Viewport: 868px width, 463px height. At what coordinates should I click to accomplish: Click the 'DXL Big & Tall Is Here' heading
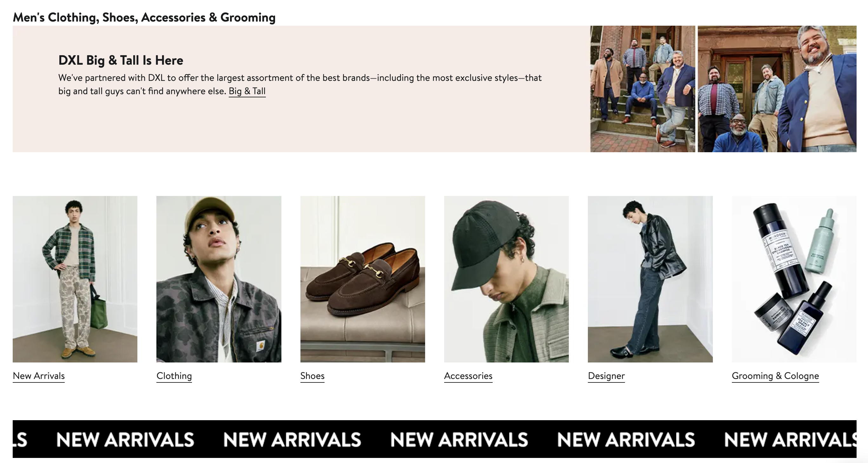[x=121, y=61]
